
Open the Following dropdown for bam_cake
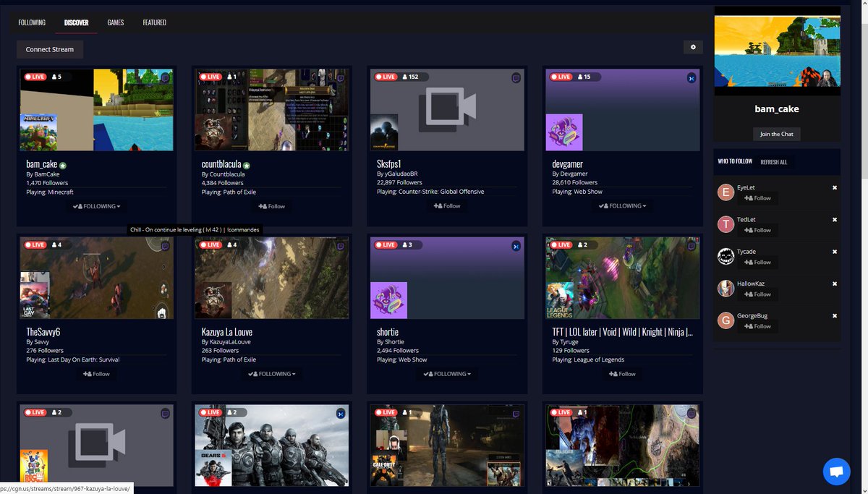tap(96, 206)
